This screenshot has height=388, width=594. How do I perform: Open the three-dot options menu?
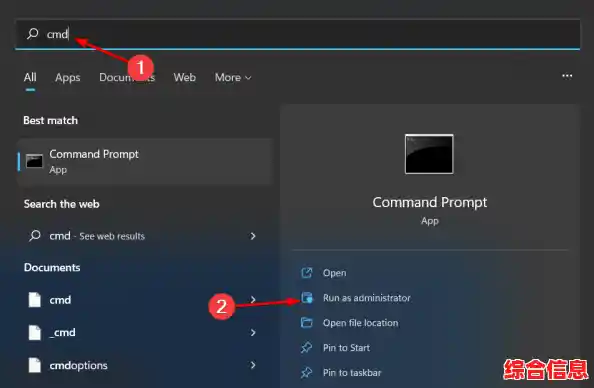pos(567,76)
